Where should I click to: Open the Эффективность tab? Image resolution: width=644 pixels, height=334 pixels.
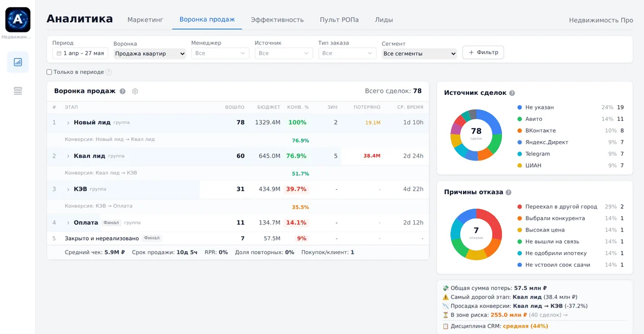(x=277, y=20)
